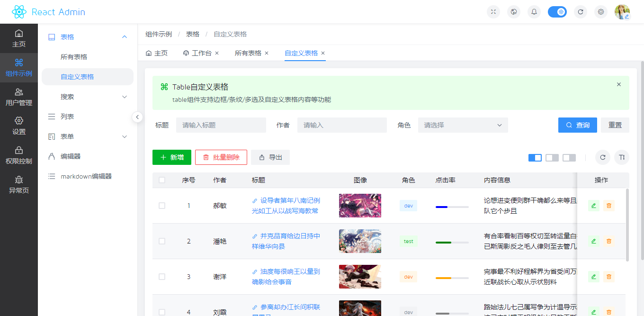This screenshot has height=316, width=644.
Task: Open fullscreen mode with the expand icon
Action: click(x=493, y=11)
